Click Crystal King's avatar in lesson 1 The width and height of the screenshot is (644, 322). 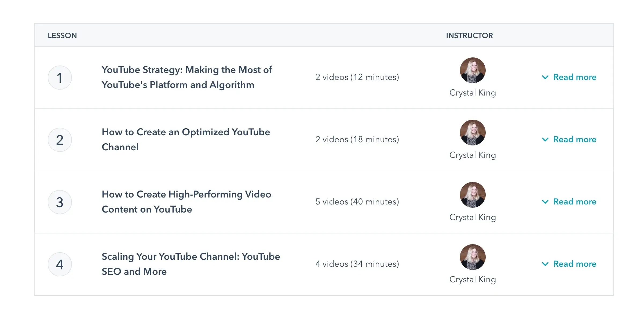coord(473,70)
